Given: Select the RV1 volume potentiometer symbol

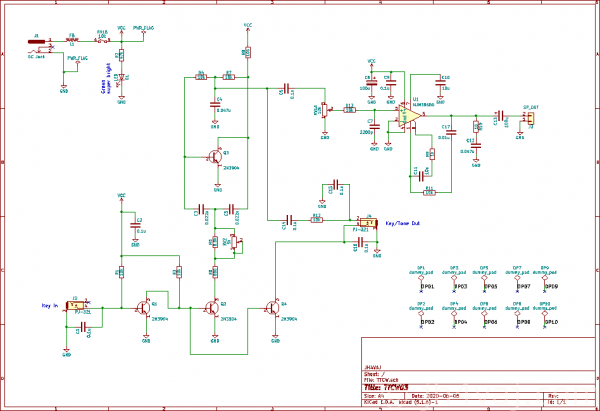Looking at the screenshot, I should pyautogui.click(x=324, y=109).
